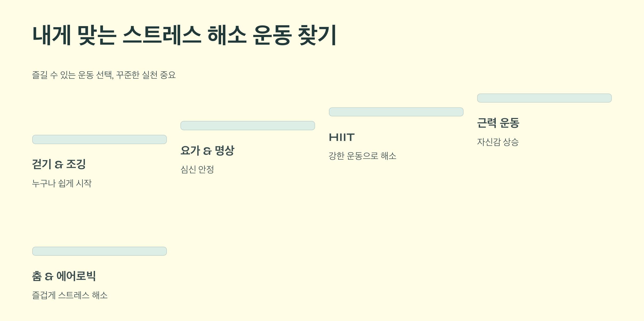The width and height of the screenshot is (644, 321).
Task: Select the HIIT heading
Action: pyautogui.click(x=342, y=137)
